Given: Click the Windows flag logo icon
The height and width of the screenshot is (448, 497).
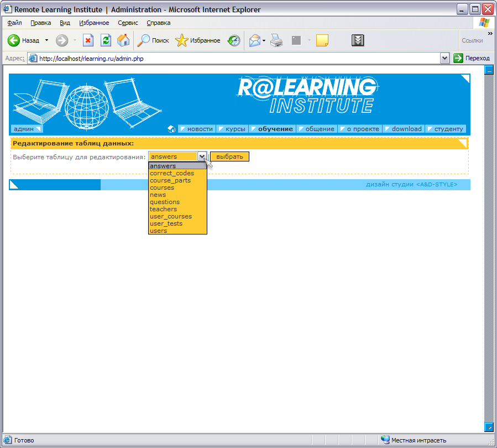Looking at the screenshot, I should point(484,23).
